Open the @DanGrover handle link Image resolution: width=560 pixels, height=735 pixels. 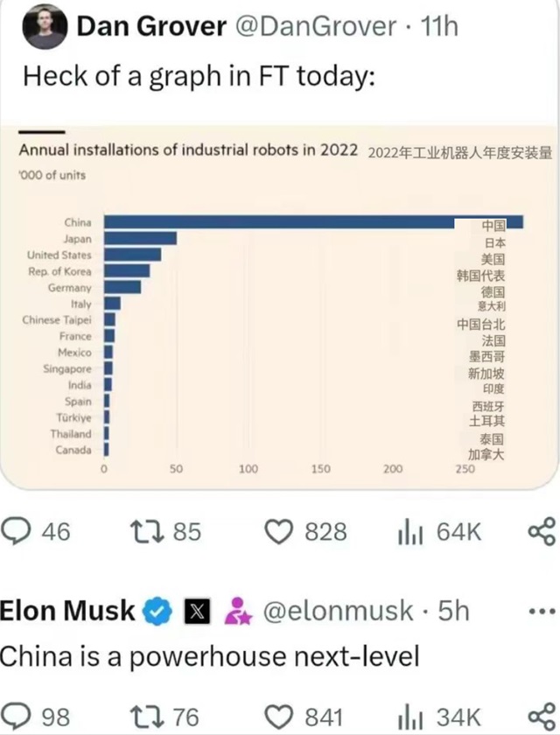[315, 26]
